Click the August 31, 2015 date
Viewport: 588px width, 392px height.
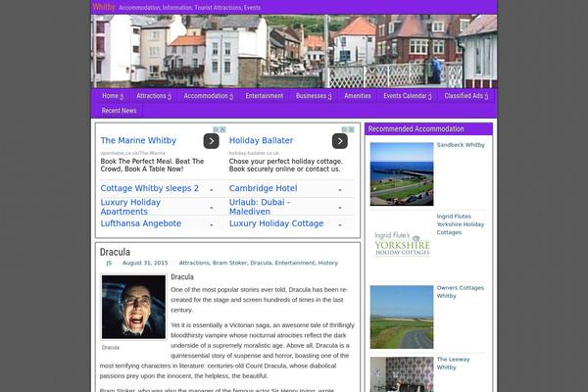point(145,263)
